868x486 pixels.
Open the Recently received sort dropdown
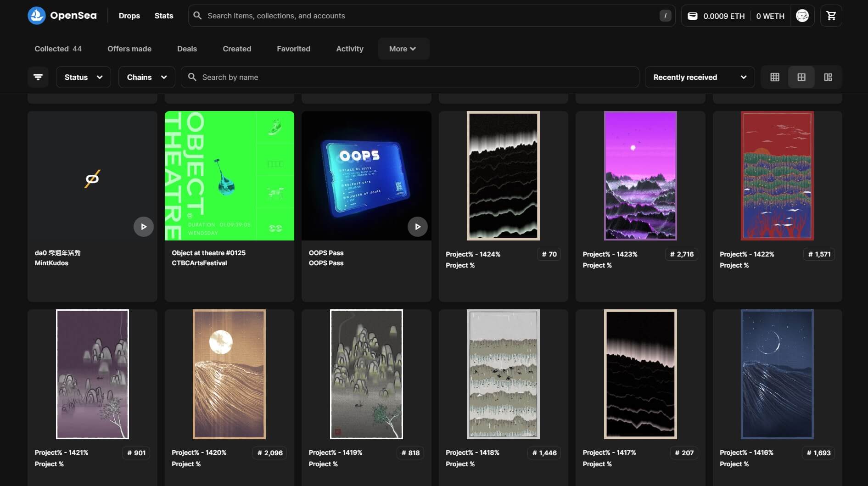tap(700, 77)
